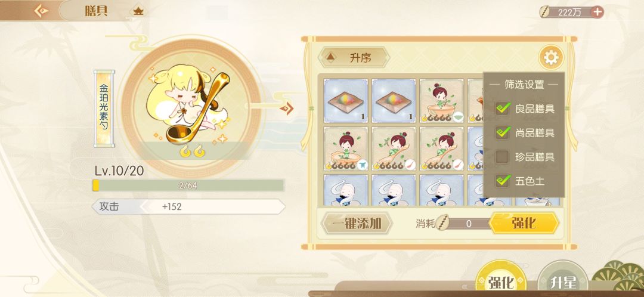The image size is (644, 297).
Task: Click the experience progress bar 2/64
Action: (x=188, y=185)
